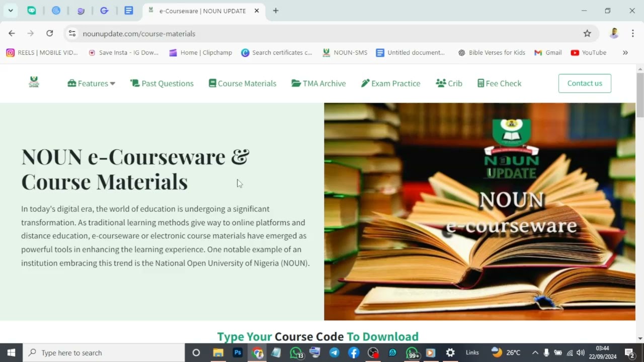Screen dimensions: 644x362
Task: Open REELS MOBILE VID bookmark
Action: 42,52
